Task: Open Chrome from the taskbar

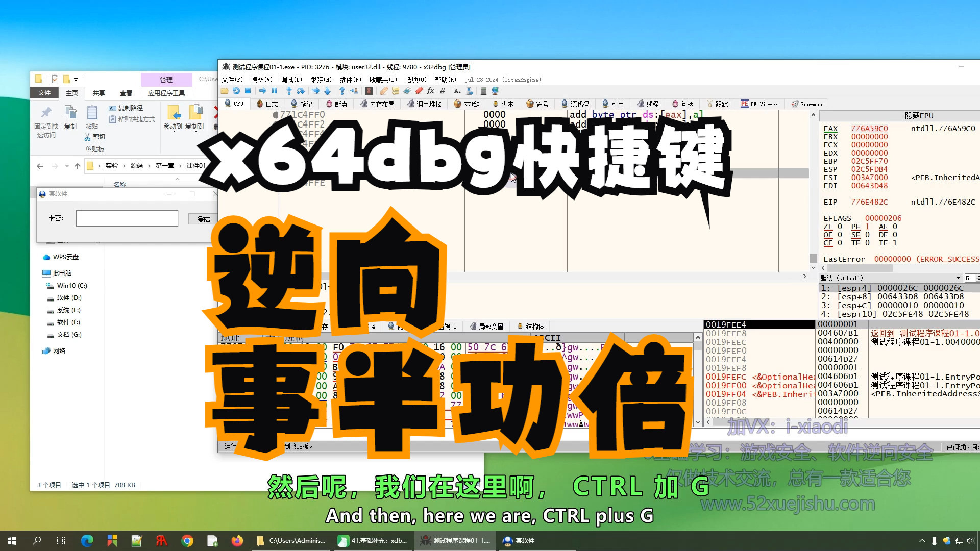Action: [187, 541]
